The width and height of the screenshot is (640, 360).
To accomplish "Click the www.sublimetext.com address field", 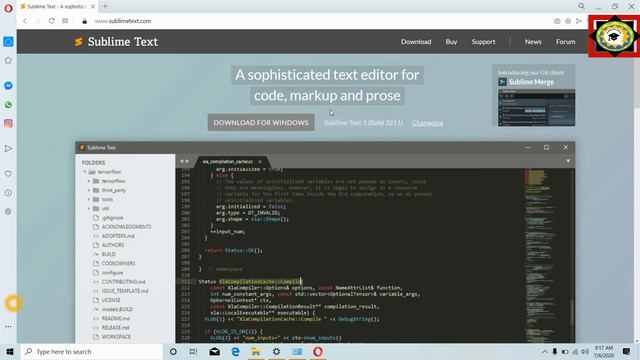I will tap(123, 21).
